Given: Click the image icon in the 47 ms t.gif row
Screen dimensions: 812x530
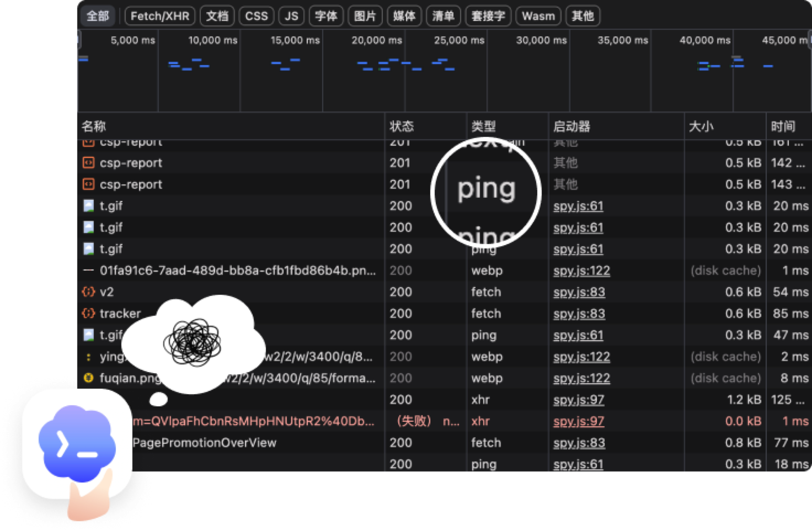Looking at the screenshot, I should (88, 335).
